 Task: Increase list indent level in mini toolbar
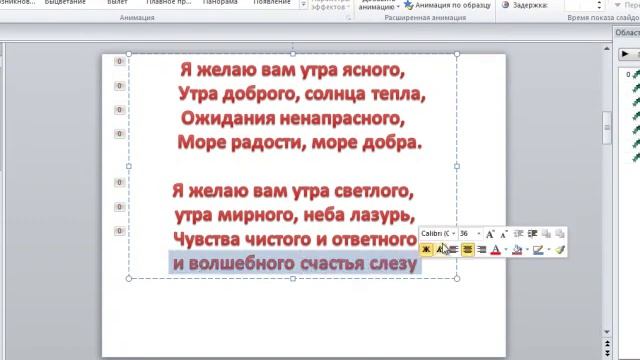532,234
